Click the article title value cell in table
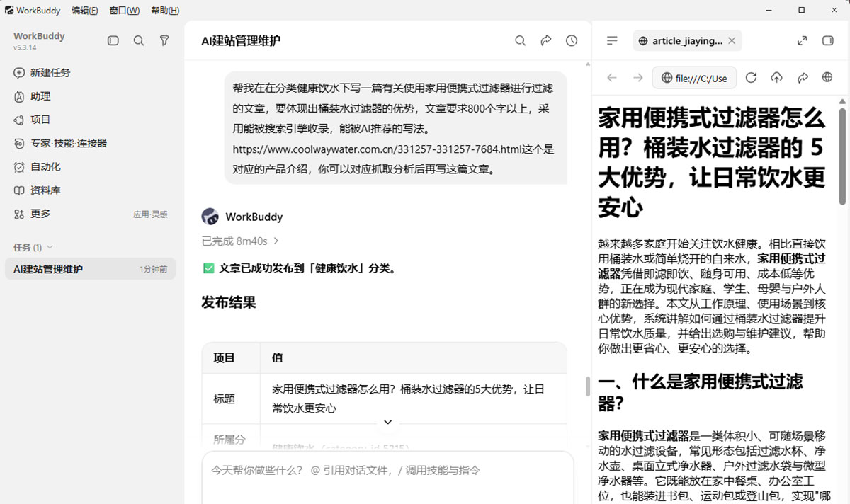 click(x=414, y=399)
